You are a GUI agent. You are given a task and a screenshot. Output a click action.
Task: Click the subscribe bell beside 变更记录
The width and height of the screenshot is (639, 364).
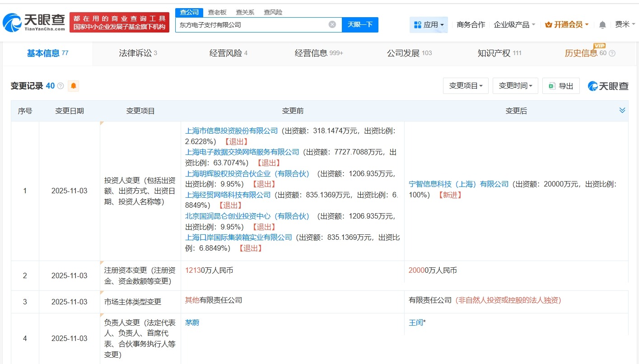pyautogui.click(x=74, y=85)
